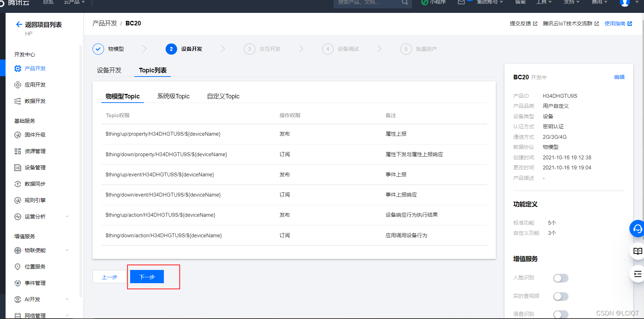This screenshot has width=644, height=319.
Task: Click the Tencent Cloud logo
Action: click(x=15, y=3)
